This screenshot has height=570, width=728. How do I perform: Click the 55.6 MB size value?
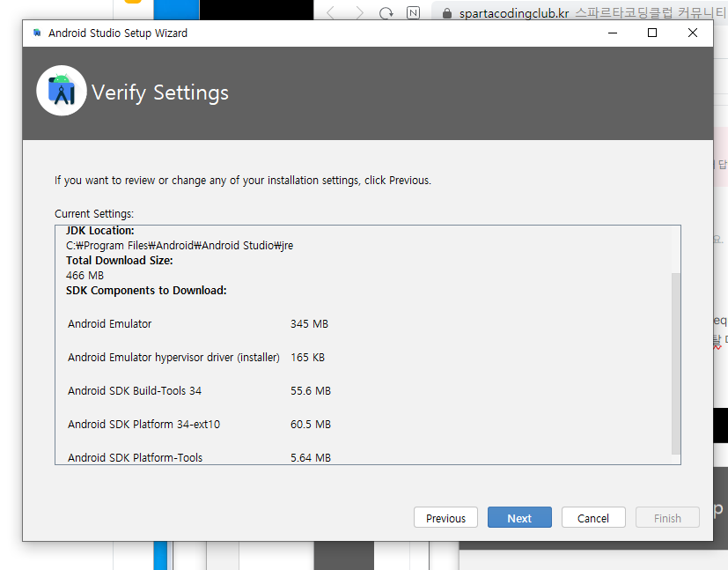[311, 390]
